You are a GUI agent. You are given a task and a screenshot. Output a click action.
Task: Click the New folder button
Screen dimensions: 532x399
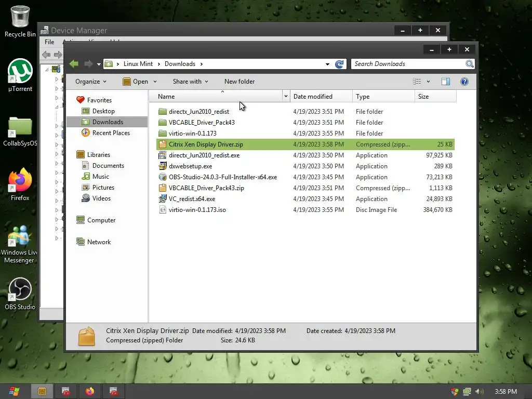click(x=240, y=82)
